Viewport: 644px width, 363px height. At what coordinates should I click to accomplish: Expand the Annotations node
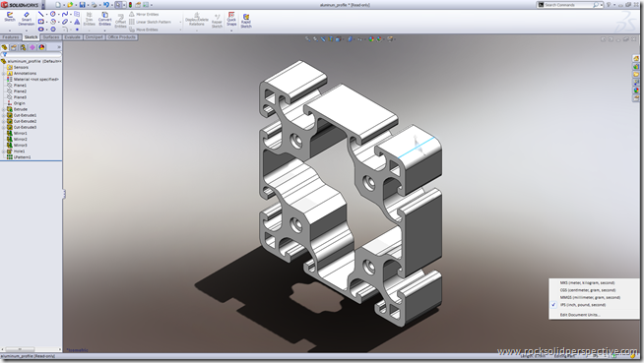[3, 74]
